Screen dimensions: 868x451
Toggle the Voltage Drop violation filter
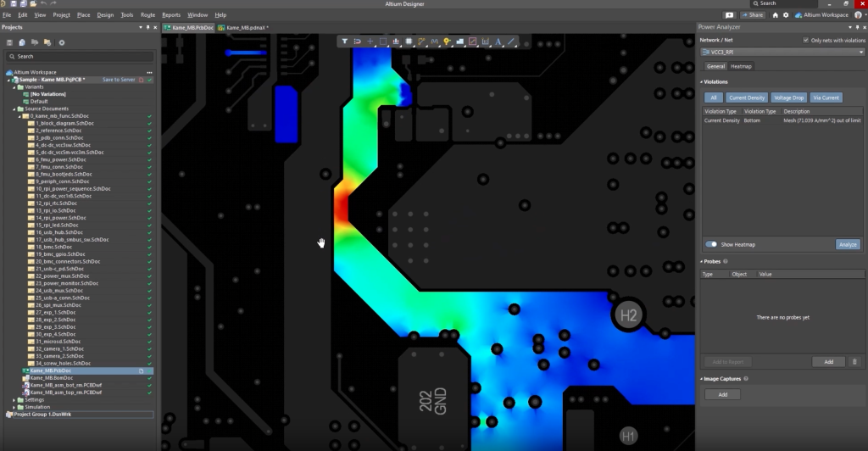[788, 97]
